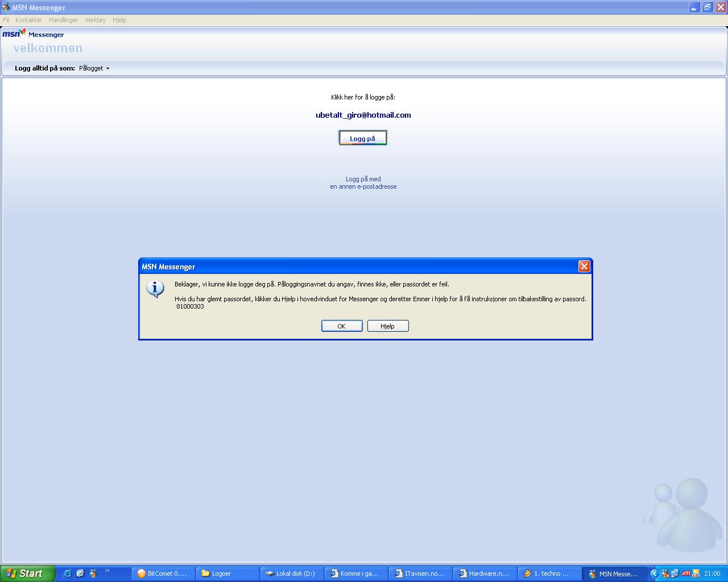This screenshot has height=582, width=728.
Task: Click the system clock showing 21:00
Action: point(712,573)
